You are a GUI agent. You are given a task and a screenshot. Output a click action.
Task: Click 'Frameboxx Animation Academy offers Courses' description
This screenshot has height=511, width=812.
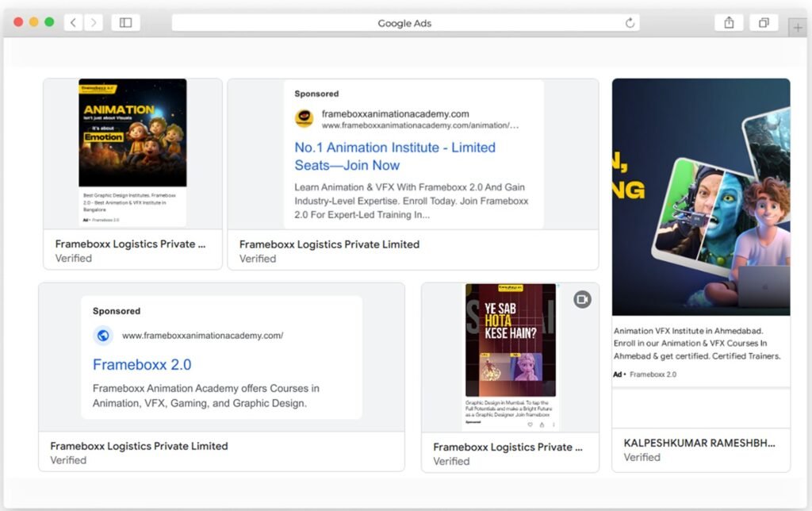click(x=206, y=395)
